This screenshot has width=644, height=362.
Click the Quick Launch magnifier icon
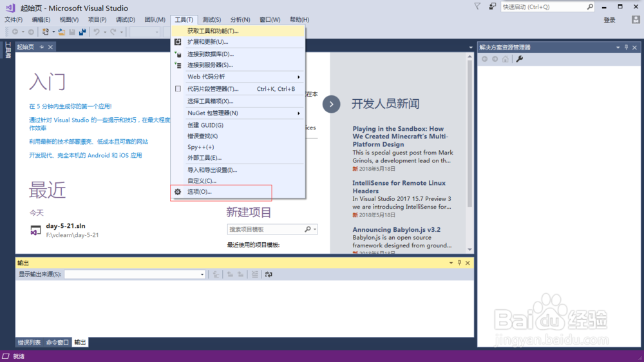(590, 6)
